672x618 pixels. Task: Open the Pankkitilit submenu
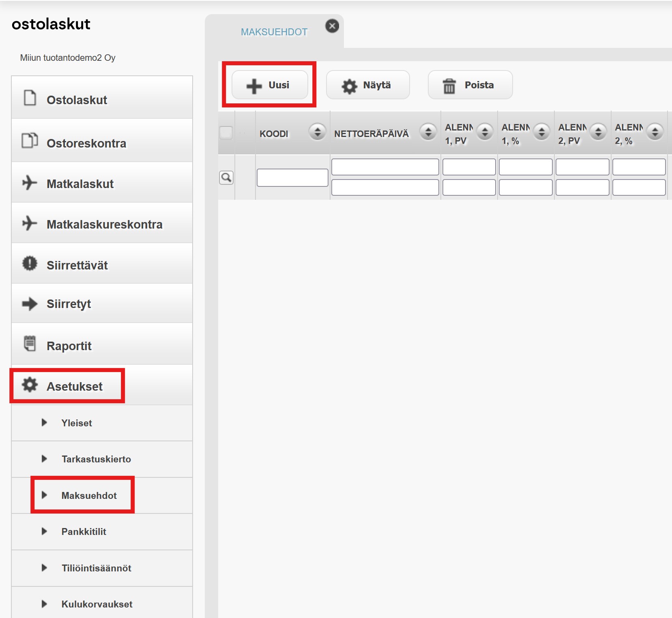pos(102,532)
